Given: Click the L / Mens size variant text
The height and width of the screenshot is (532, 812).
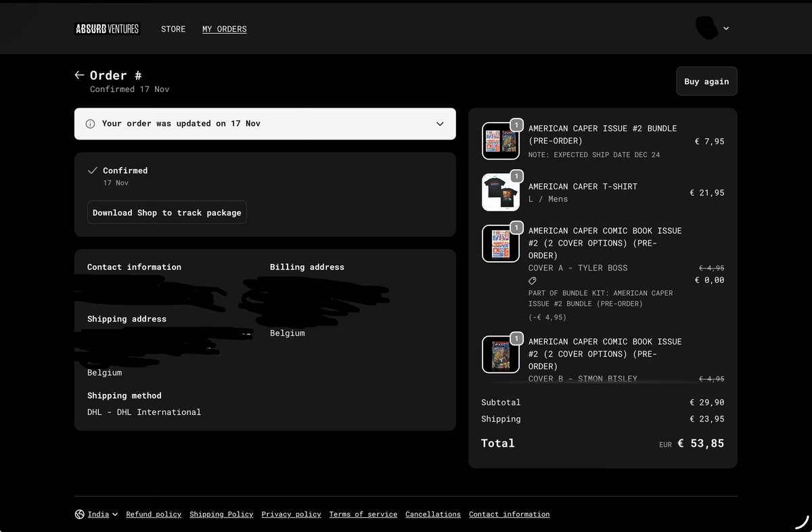Looking at the screenshot, I should click(x=548, y=199).
